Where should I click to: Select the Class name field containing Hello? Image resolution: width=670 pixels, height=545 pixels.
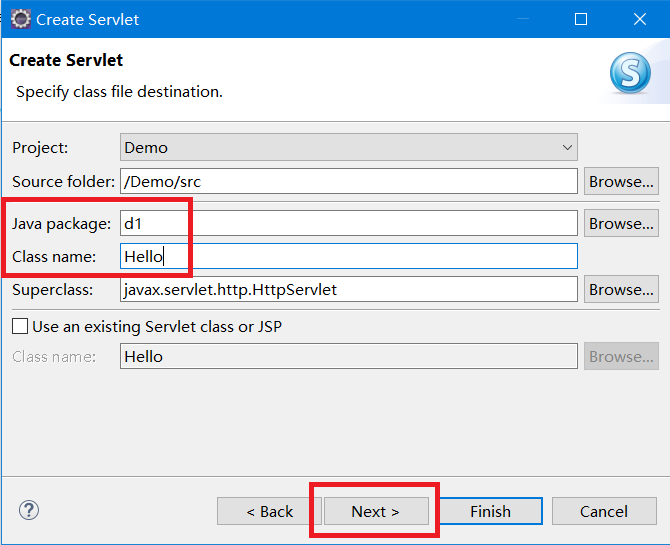(348, 257)
